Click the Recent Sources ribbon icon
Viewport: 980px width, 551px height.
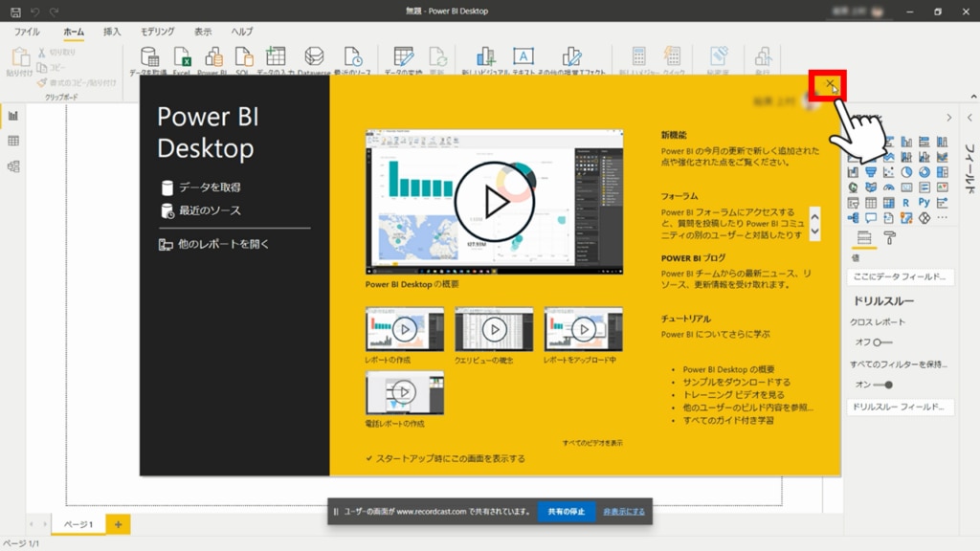click(x=352, y=57)
